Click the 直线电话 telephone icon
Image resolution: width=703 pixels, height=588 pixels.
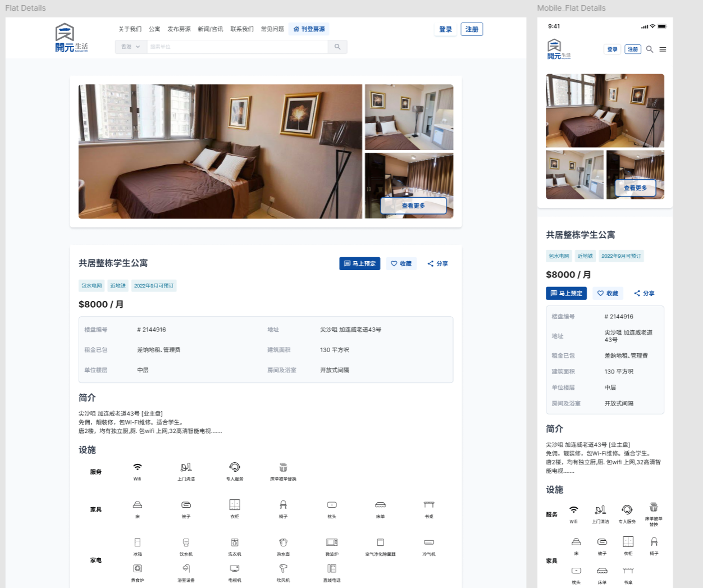coord(332,568)
